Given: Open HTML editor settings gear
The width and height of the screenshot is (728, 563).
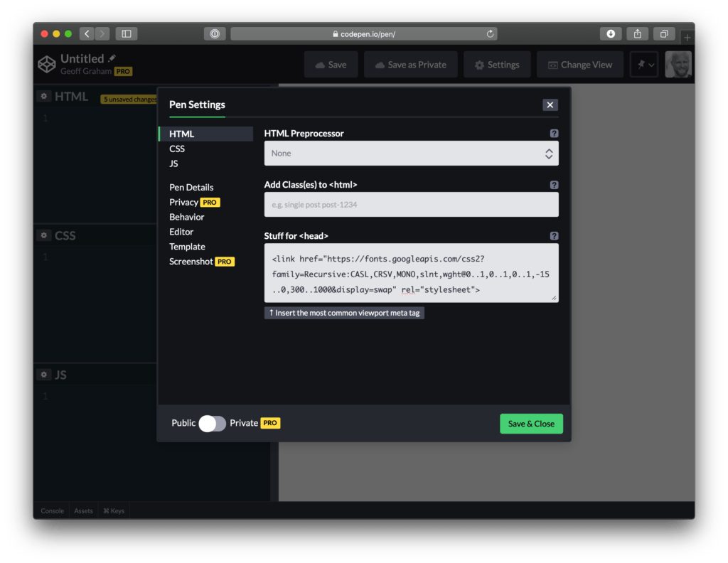Looking at the screenshot, I should point(44,97).
